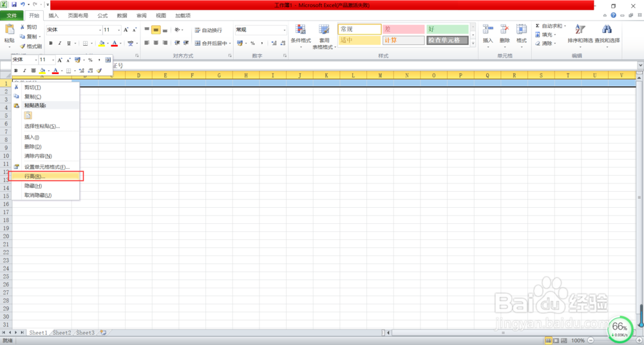Click the Paste clipboard icon in ribbon
The width and height of the screenshot is (644, 345).
click(x=9, y=30)
